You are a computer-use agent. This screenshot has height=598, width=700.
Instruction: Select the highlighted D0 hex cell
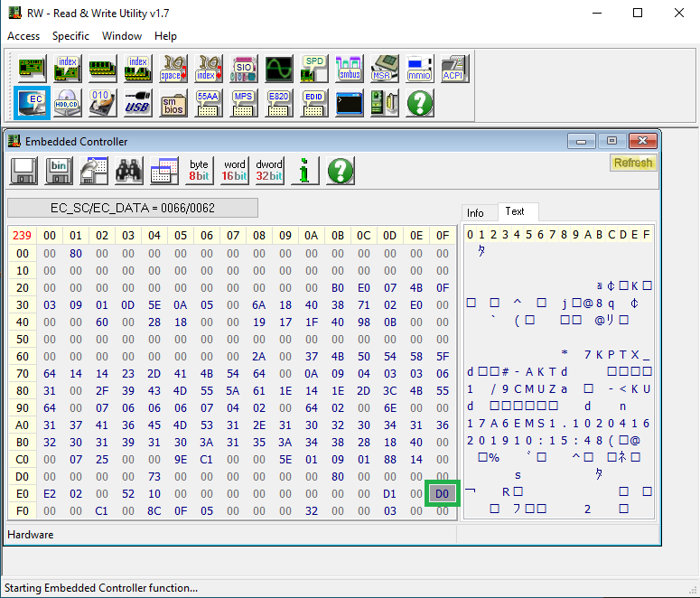pos(442,494)
